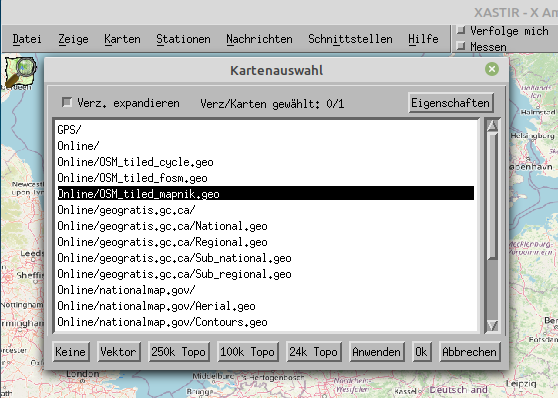Open the Karten menu
This screenshot has width=558, height=398.
122,39
